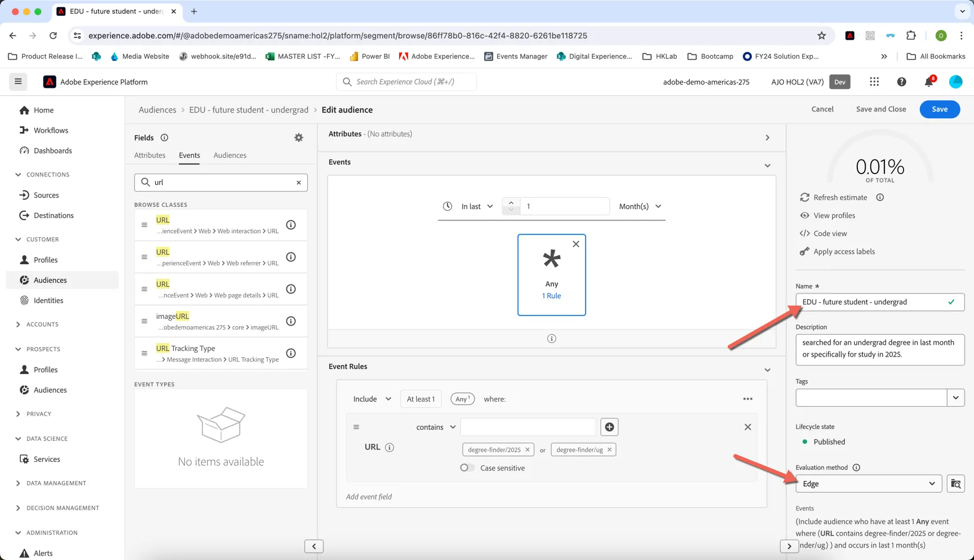974x560 pixels.
Task: Toggle the Case sensitive switch
Action: [467, 468]
